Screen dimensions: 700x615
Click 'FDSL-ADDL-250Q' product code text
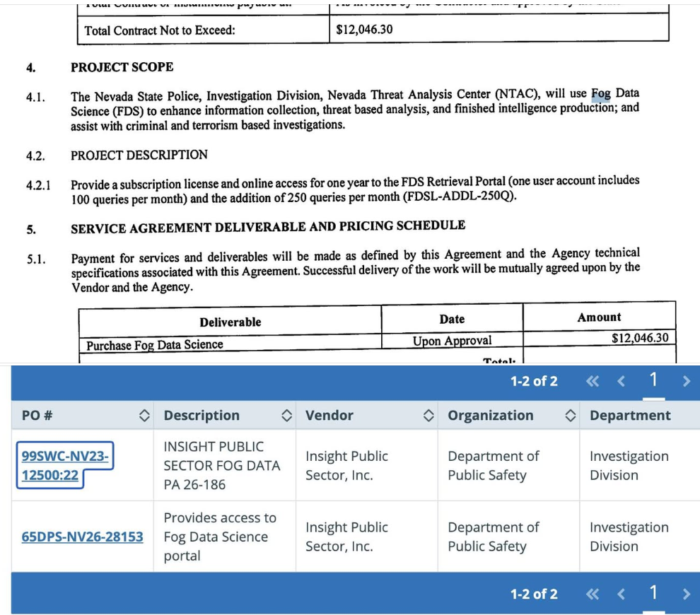tap(460, 196)
